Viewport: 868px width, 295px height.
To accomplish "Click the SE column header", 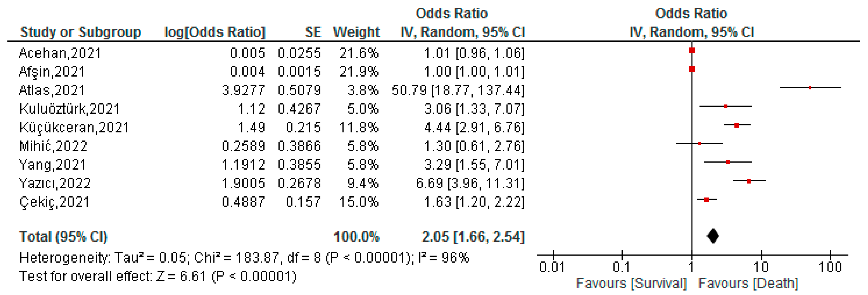I will pos(313,32).
